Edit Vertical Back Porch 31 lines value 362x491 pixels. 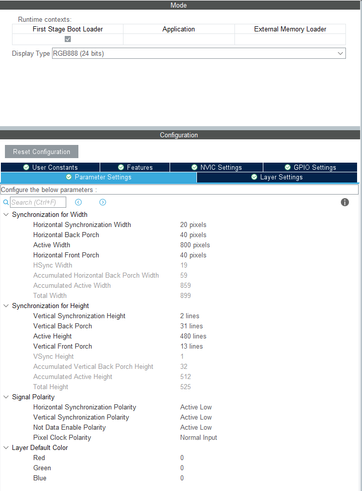[x=191, y=326]
